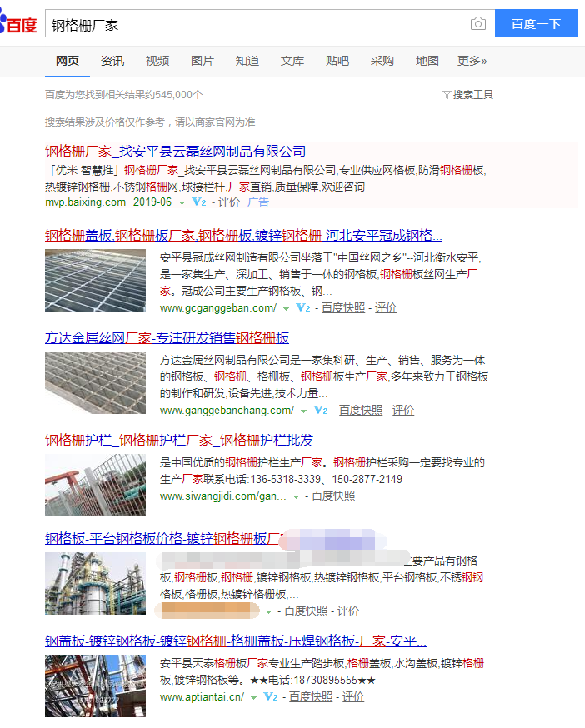Click the V2 badge next to mvp.baixing.com
This screenshot has width=585, height=728.
[199, 202]
